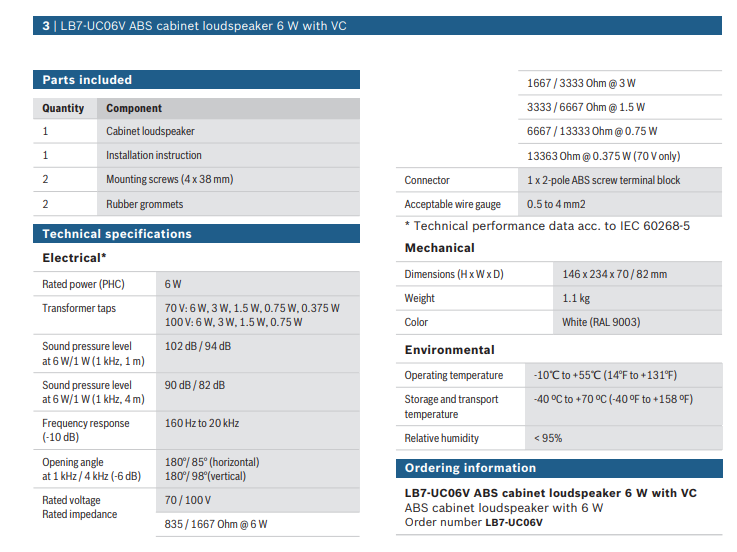Click the 'Weight' label

click(419, 298)
